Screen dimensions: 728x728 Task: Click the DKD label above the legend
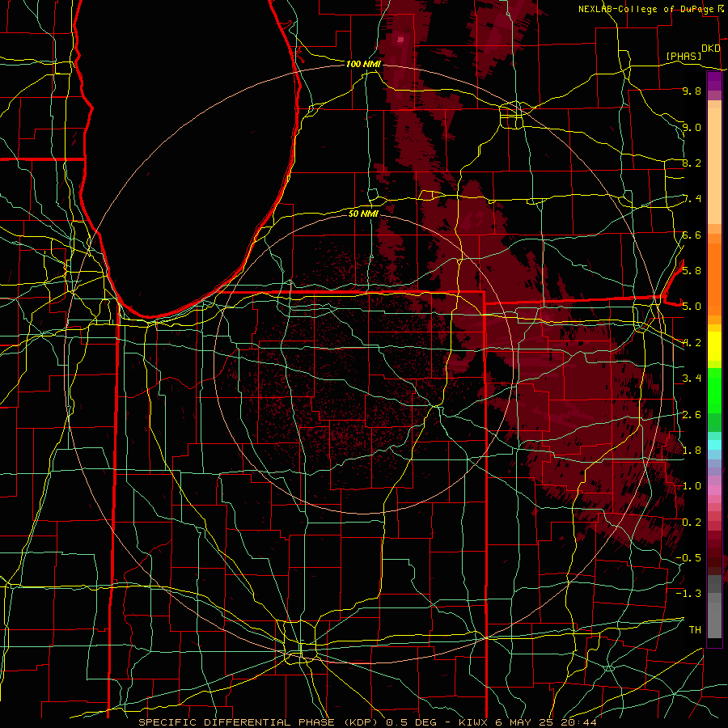[x=711, y=49]
